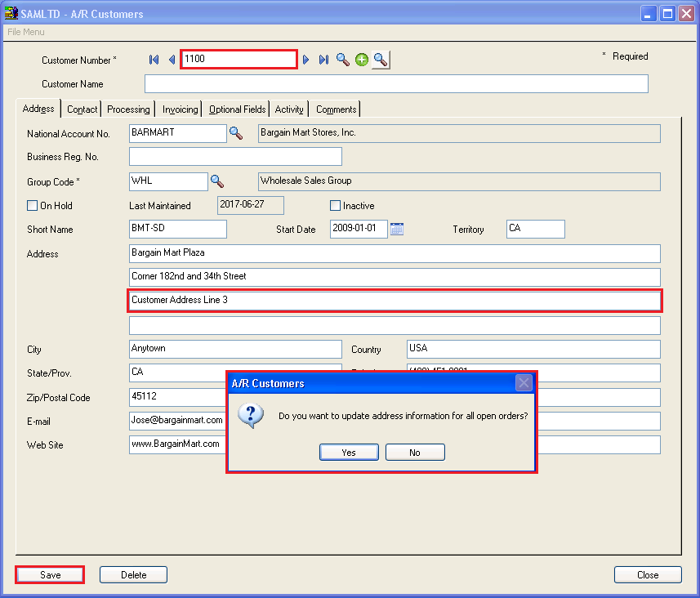Click the Country field USA
The image size is (700, 598).
533,350
